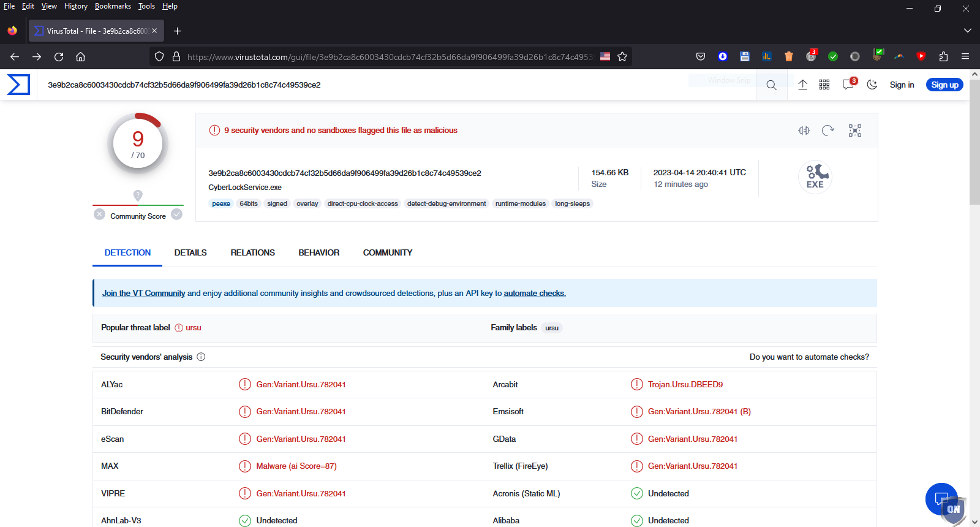This screenshot has width=980, height=527.
Task: Expand the Firefox list all tabs arrow
Action: pos(967,31)
